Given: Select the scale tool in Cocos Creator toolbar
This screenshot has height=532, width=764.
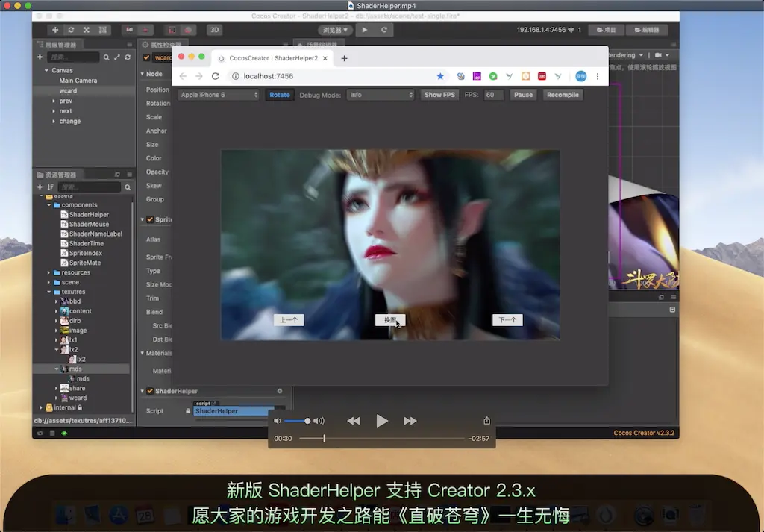Looking at the screenshot, I should [87, 30].
